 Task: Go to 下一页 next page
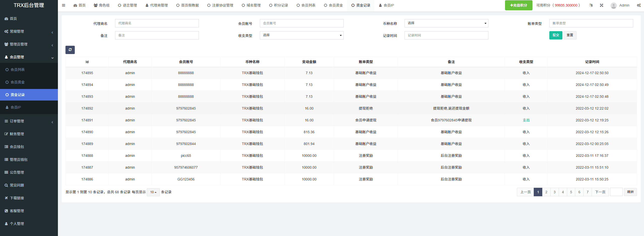tap(600, 192)
